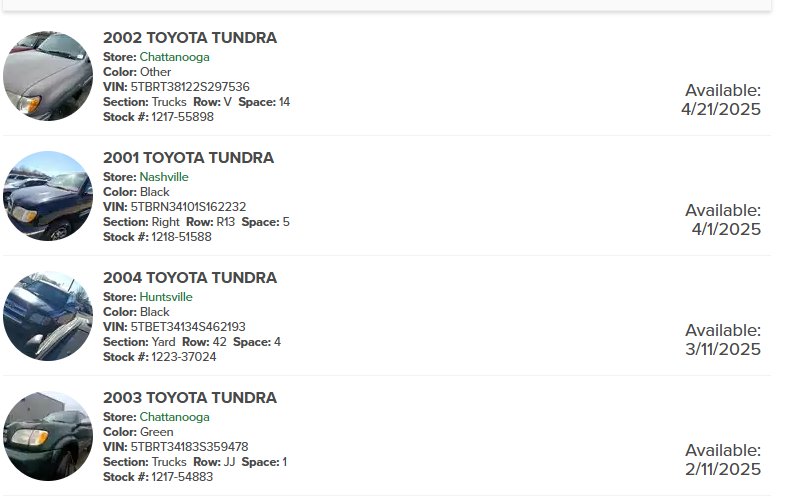Select the 2001 TOYOTA TUNDRA heading
The width and height of the screenshot is (812, 501).
[x=188, y=158]
